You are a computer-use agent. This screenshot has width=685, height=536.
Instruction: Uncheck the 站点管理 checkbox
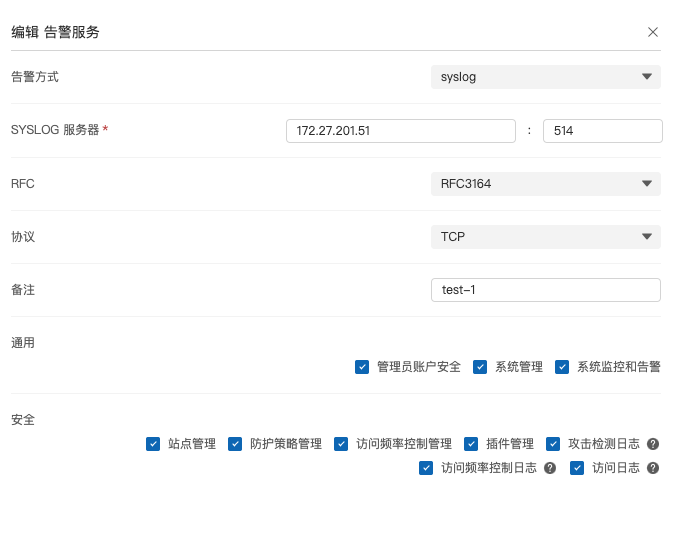pyautogui.click(x=153, y=444)
